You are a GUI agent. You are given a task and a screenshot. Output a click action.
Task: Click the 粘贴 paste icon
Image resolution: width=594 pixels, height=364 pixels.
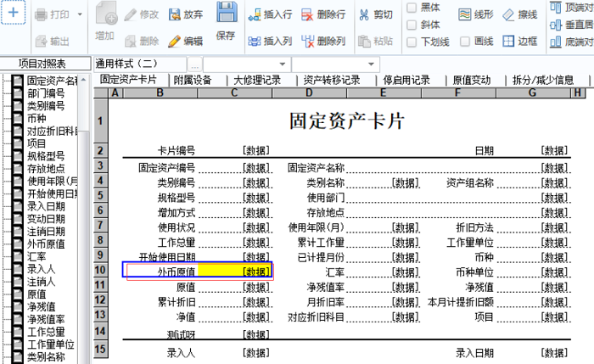click(x=364, y=41)
